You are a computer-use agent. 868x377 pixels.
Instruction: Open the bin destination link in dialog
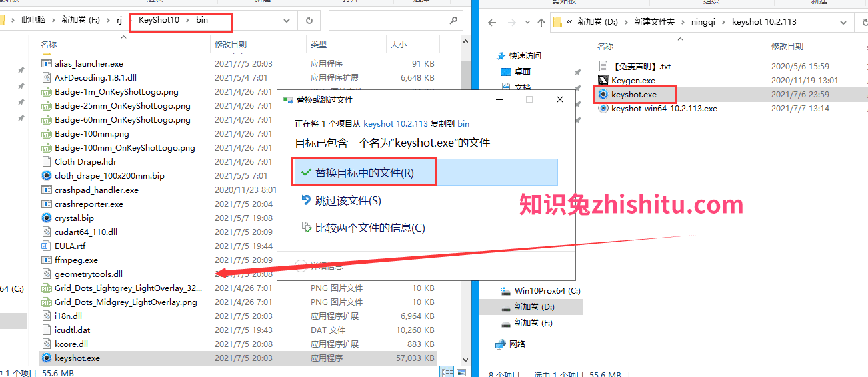(x=463, y=123)
